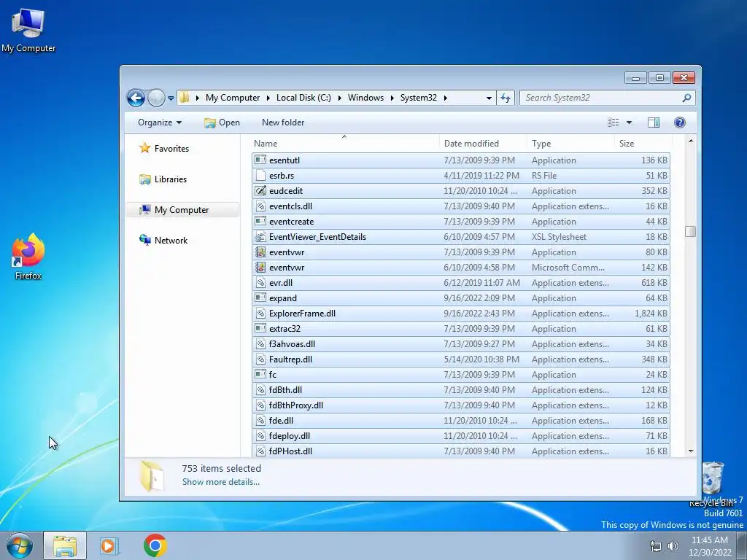Click the scroll up arrow of file list
The image size is (747, 560).
pyautogui.click(x=691, y=141)
